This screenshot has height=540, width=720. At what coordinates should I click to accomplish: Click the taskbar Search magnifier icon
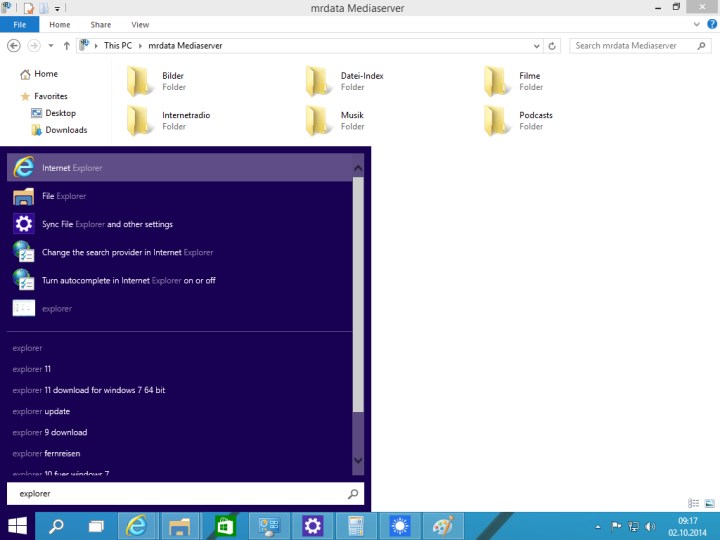pyautogui.click(x=56, y=526)
